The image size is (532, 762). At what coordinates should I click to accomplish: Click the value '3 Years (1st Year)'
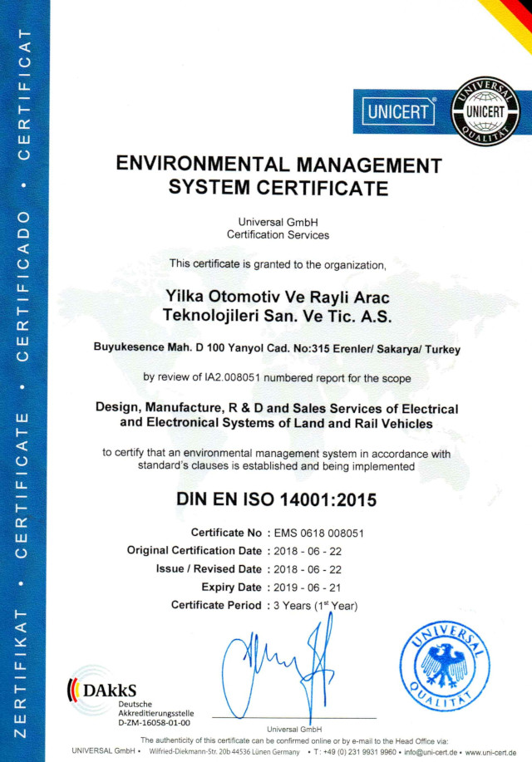[316, 606]
